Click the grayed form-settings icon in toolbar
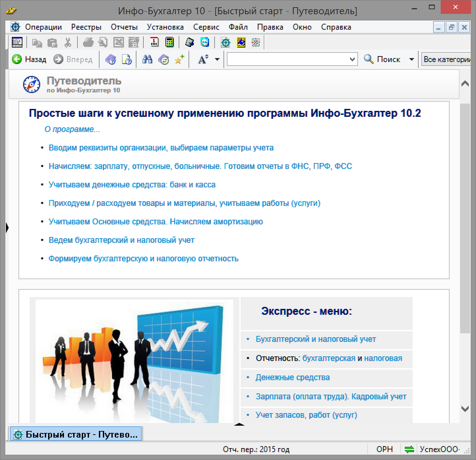Viewport: 476px width, 460px height. tap(134, 42)
